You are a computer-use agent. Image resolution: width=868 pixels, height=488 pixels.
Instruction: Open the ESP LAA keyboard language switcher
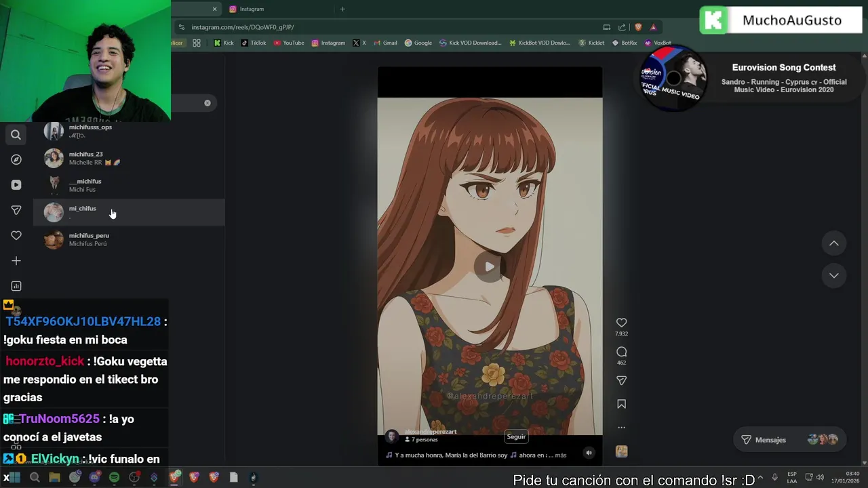[x=791, y=478]
